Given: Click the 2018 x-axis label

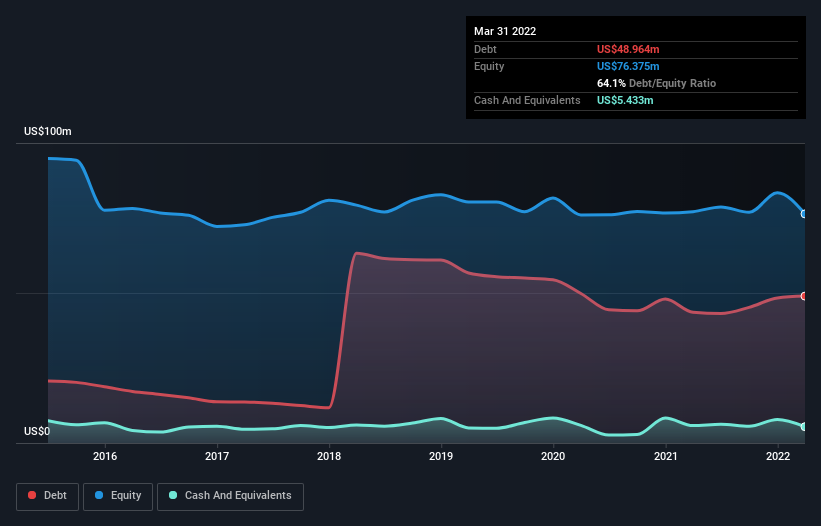Looking at the screenshot, I should click(x=329, y=456).
